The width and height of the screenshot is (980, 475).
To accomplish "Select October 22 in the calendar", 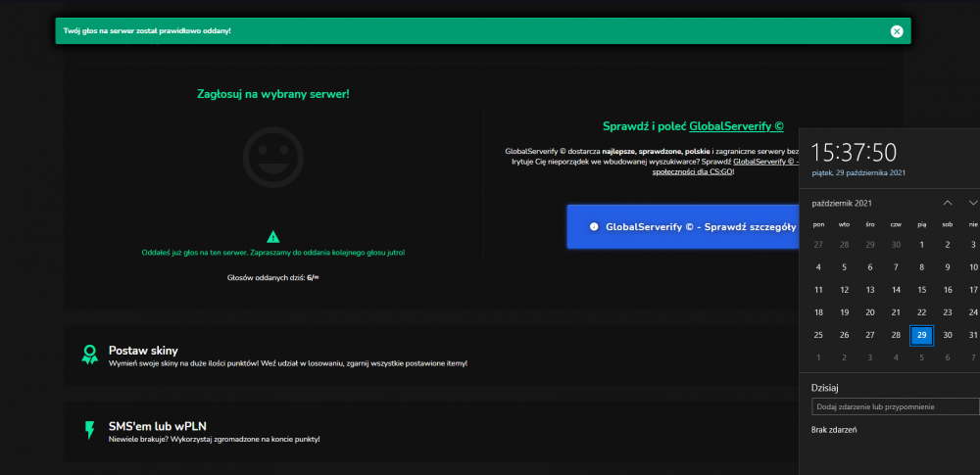I will point(922,312).
